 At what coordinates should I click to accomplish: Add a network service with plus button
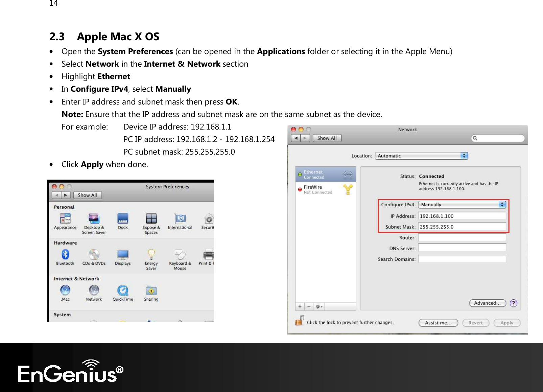300,307
